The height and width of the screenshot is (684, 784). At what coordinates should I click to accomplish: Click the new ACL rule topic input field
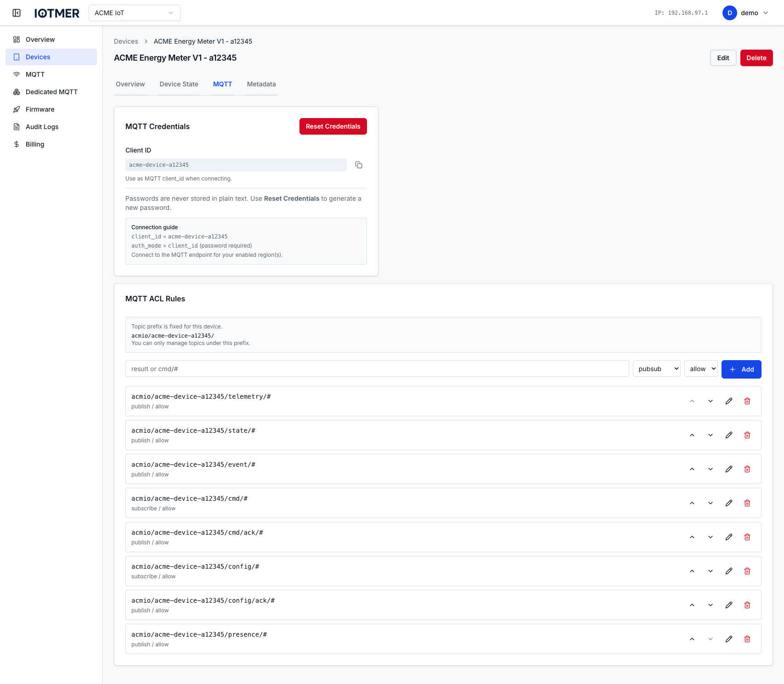(377, 368)
